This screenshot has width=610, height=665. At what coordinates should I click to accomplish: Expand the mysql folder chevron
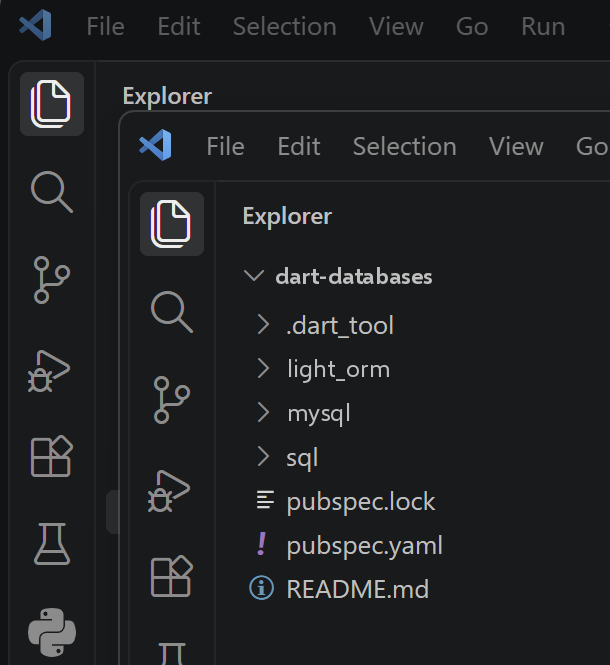[263, 413]
